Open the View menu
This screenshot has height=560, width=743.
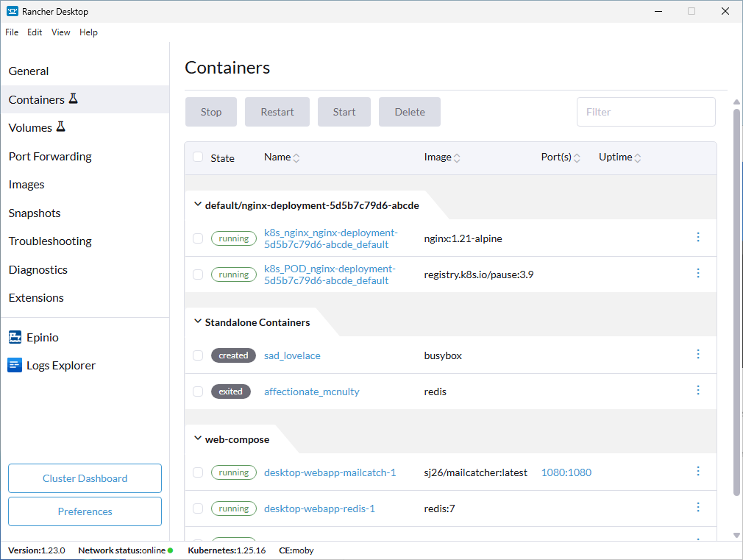coord(60,32)
